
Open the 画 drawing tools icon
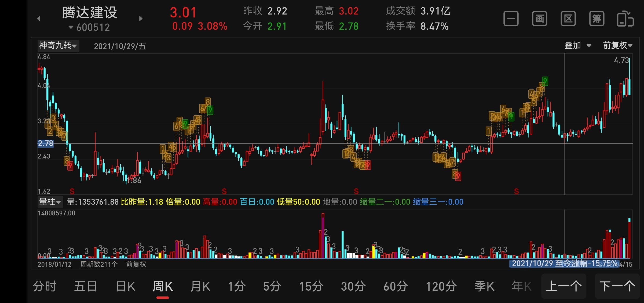(x=540, y=19)
